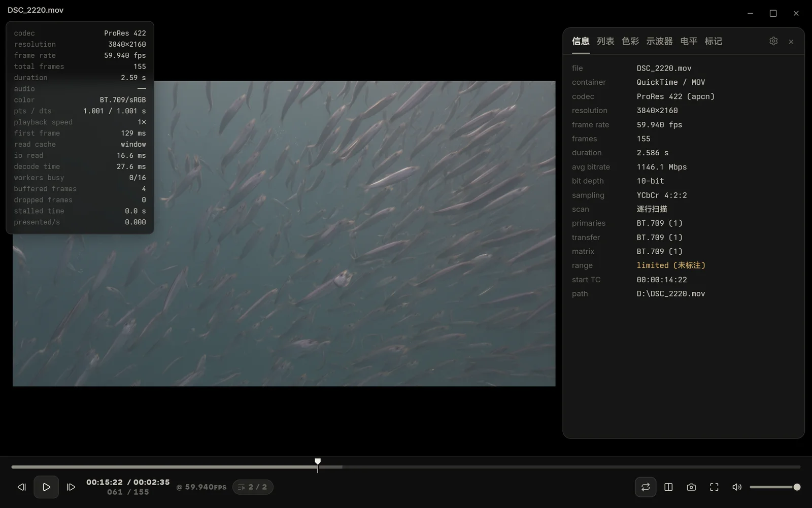
Task: Click the decode time 27.6 ms stat
Action: click(80, 166)
